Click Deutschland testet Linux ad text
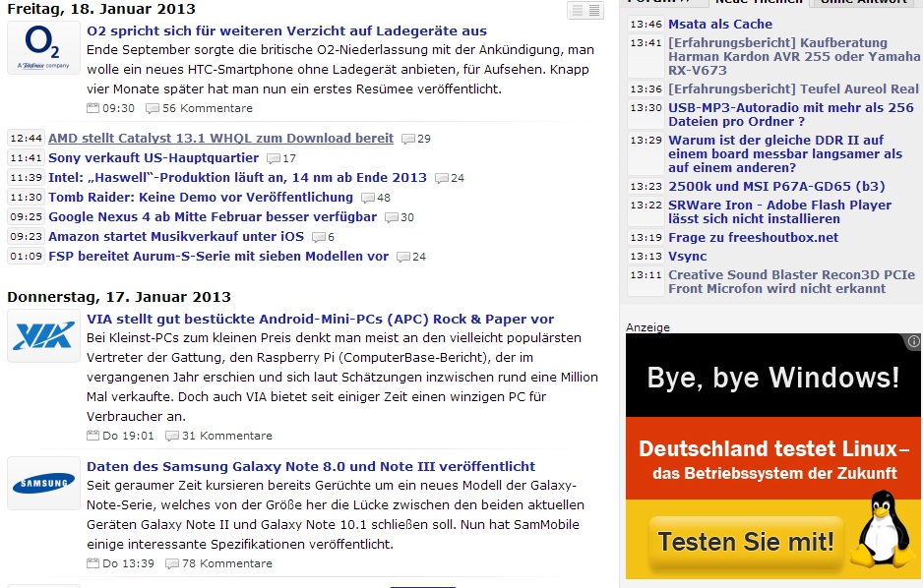 tap(774, 448)
